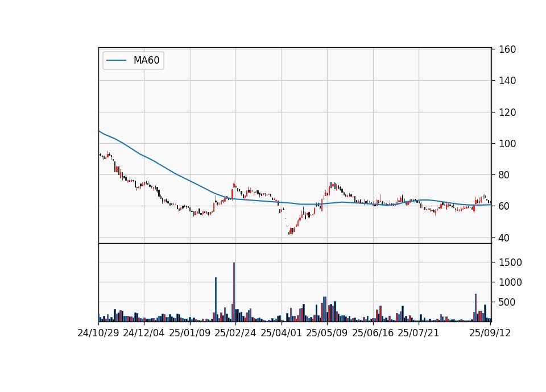Click the 100 price axis label
Screen dimensions: 546x392
click(507, 144)
